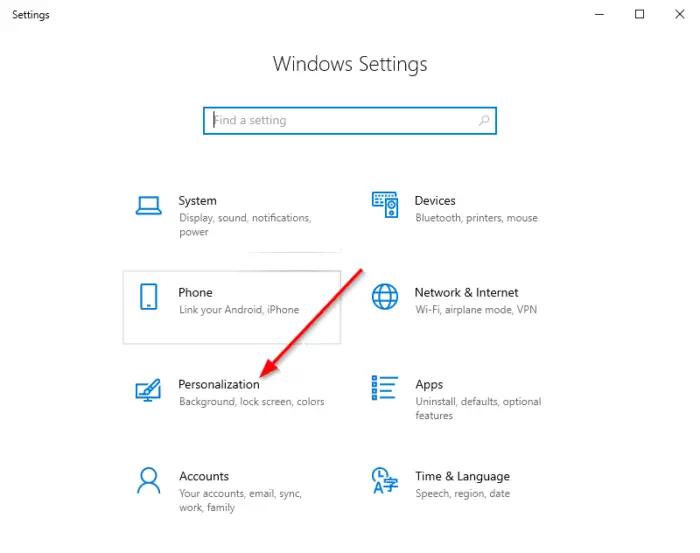700x553 pixels.
Task: Go to Network & Internet title
Action: (x=467, y=293)
